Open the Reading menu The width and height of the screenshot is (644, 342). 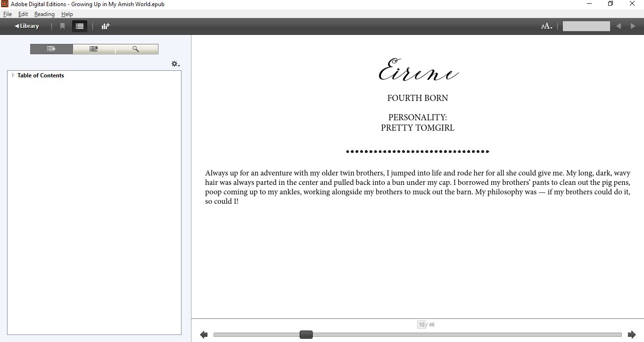point(44,14)
